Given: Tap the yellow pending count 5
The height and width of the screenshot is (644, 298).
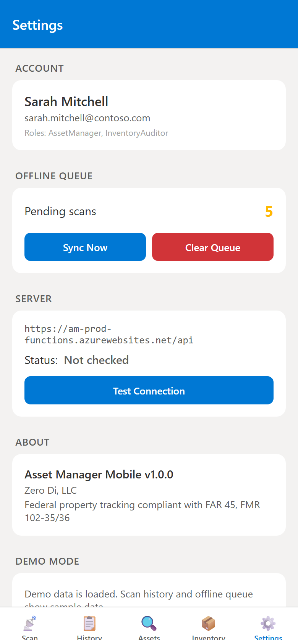Looking at the screenshot, I should 269,211.
